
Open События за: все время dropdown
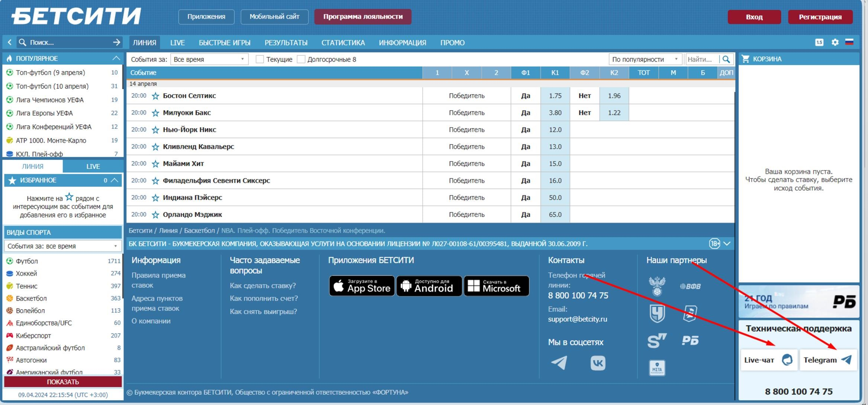click(x=63, y=246)
